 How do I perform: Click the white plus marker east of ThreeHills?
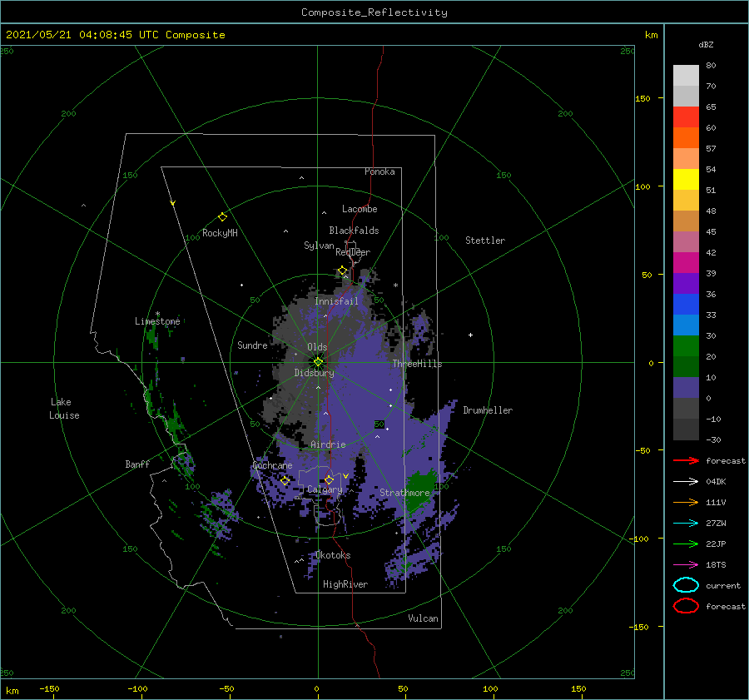470,335
